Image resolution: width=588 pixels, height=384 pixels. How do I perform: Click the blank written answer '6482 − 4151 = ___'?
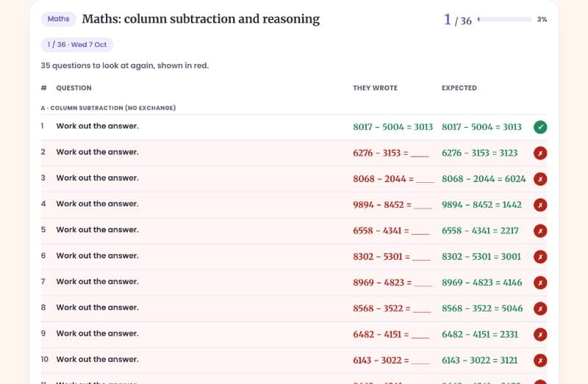391,334
